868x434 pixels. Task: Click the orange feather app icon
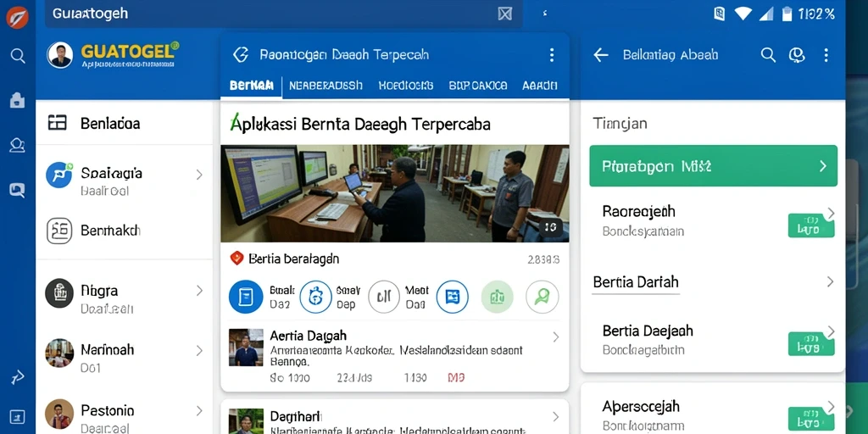click(17, 18)
